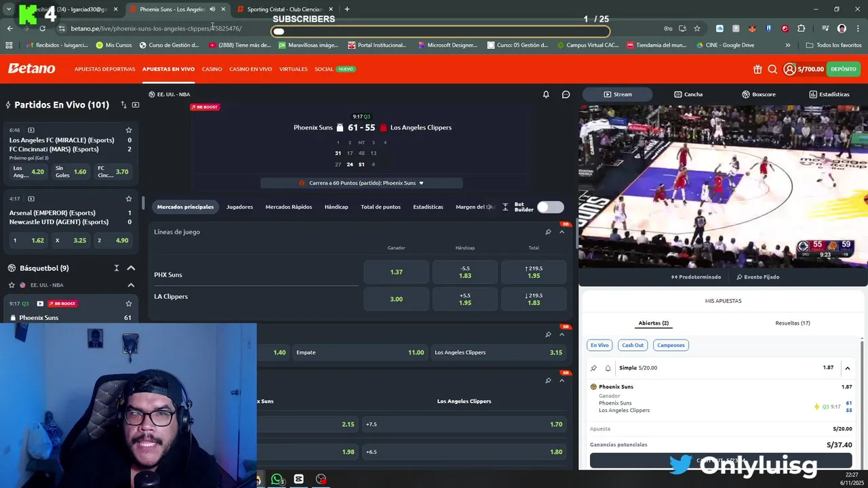
Task: Click Predeterminado below the stream
Action: 696,277
